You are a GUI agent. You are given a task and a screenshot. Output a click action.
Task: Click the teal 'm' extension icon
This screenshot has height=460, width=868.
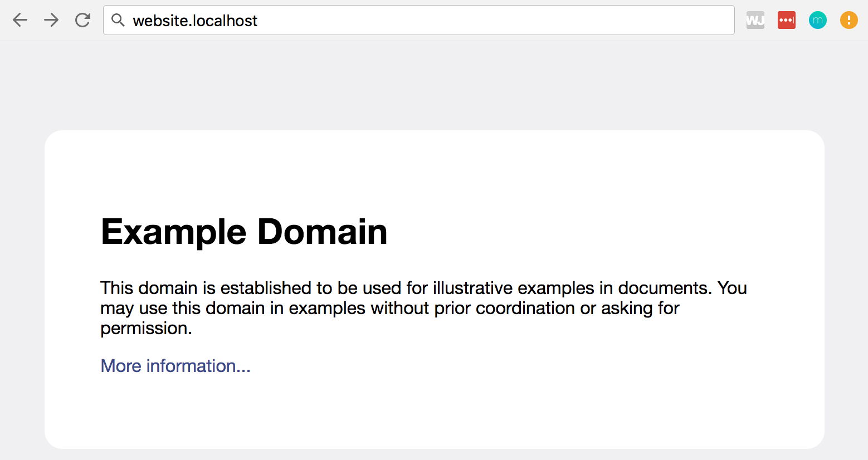point(817,21)
